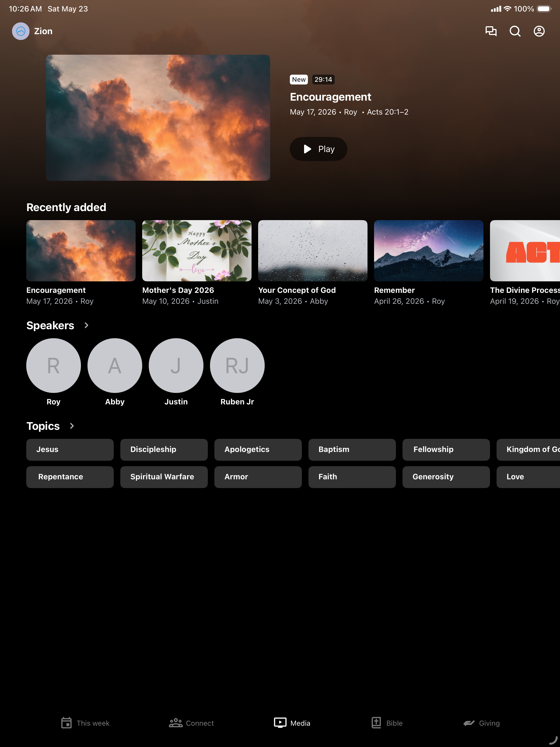Select speaker Ruben Jr's avatar

point(237,365)
